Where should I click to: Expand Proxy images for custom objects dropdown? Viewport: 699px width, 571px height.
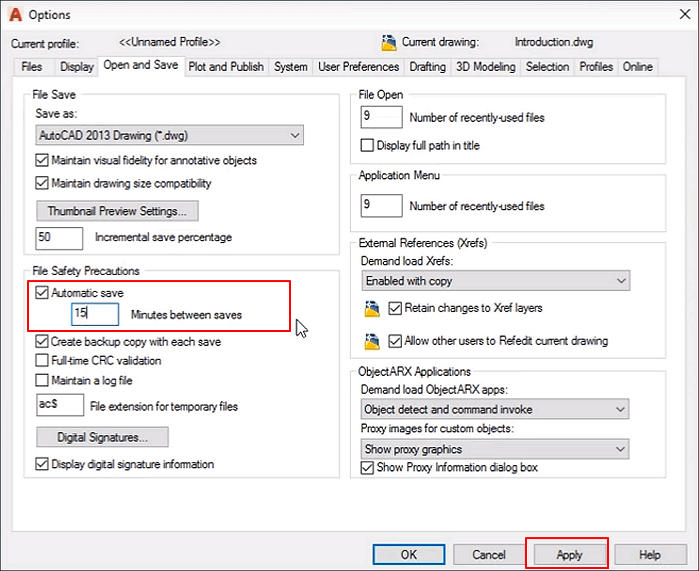(495, 449)
